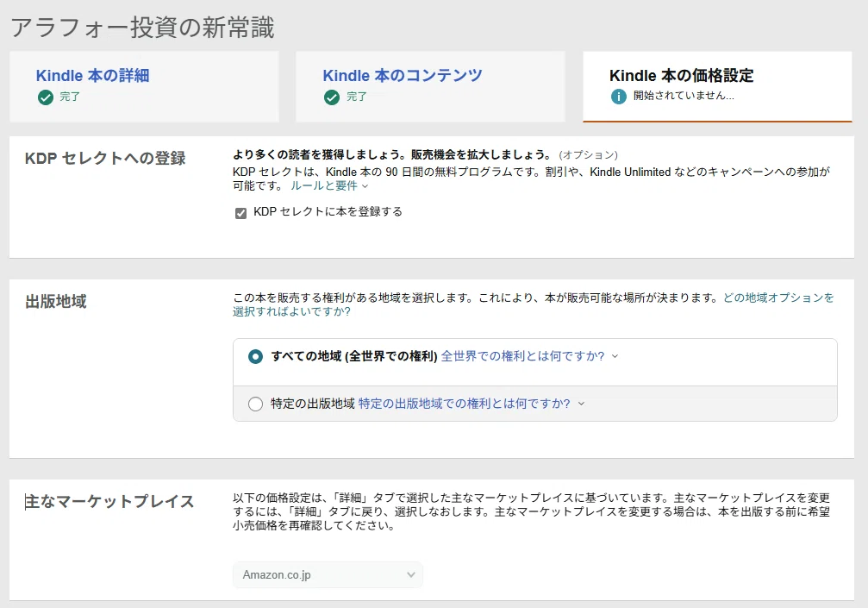Click the KDP セレクトへの登録 section heading
868x608 pixels.
(x=105, y=159)
